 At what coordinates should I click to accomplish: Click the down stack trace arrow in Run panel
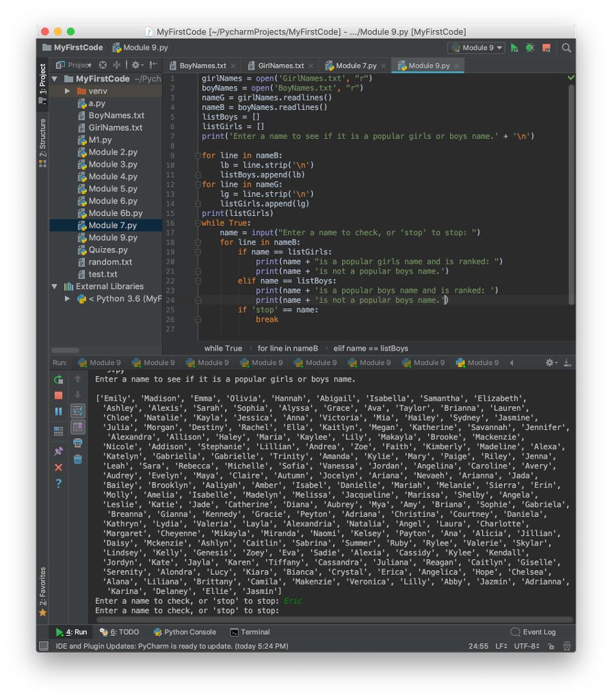coord(78,394)
